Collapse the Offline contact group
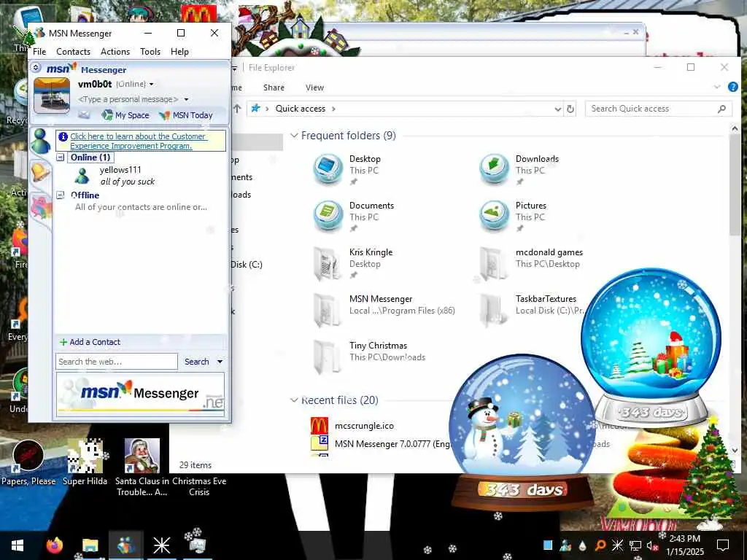The height and width of the screenshot is (560, 747). click(61, 195)
